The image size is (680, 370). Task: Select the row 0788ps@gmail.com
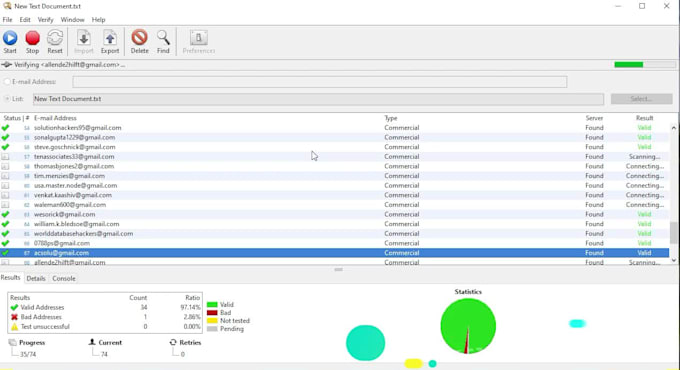coord(334,243)
